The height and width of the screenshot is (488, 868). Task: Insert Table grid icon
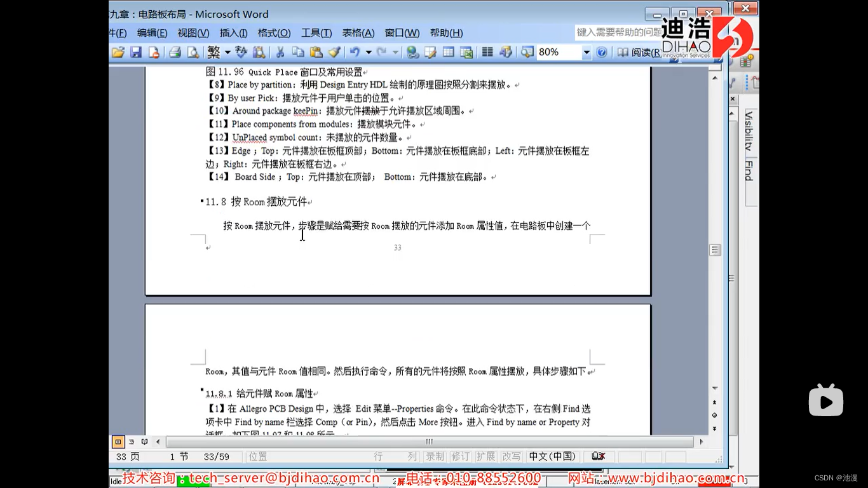pos(448,52)
